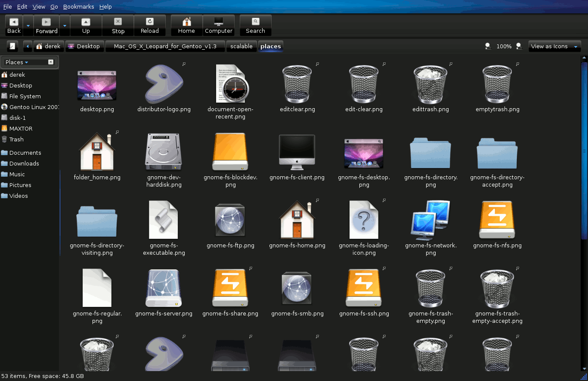Select the edittrash.png full trash icon
Screen dimensions: 588x381
point(430,84)
